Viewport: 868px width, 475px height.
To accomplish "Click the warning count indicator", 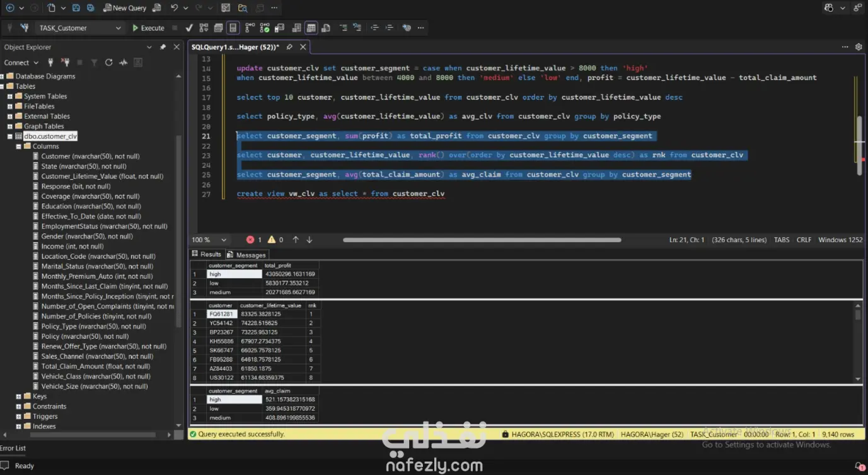I will tap(275, 240).
